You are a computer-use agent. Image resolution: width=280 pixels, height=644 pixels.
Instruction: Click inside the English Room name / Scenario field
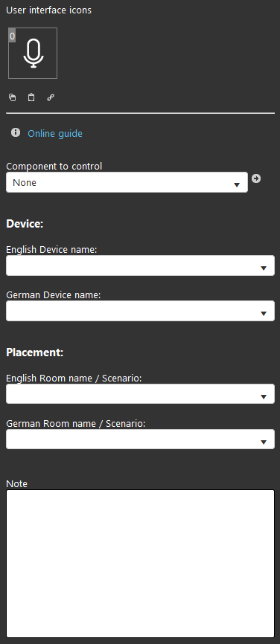140,394
